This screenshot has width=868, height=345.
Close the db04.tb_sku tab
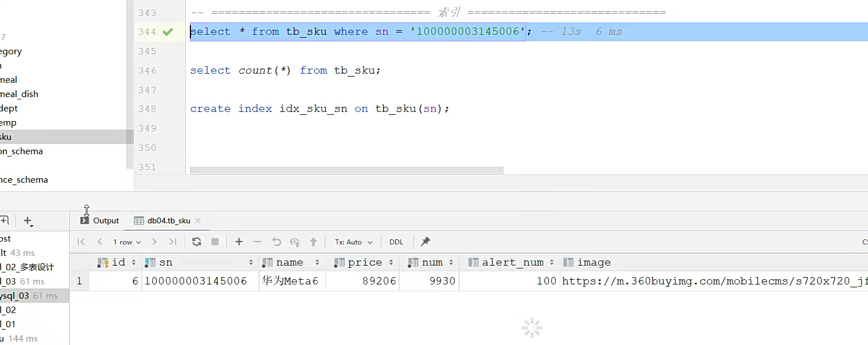click(198, 220)
